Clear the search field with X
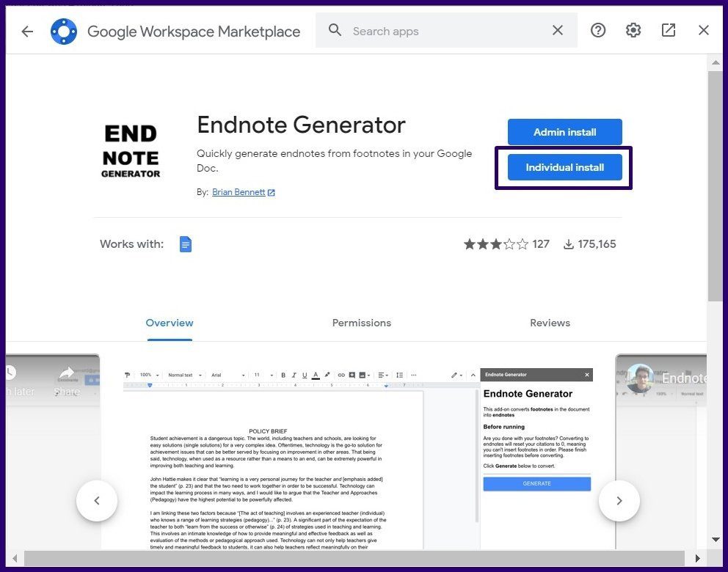The image size is (728, 572). (x=558, y=31)
